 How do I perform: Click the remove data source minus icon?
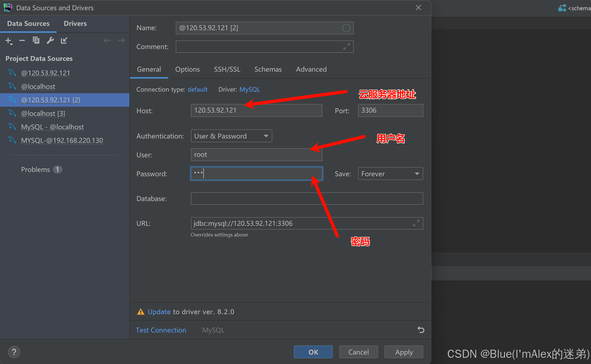22,41
